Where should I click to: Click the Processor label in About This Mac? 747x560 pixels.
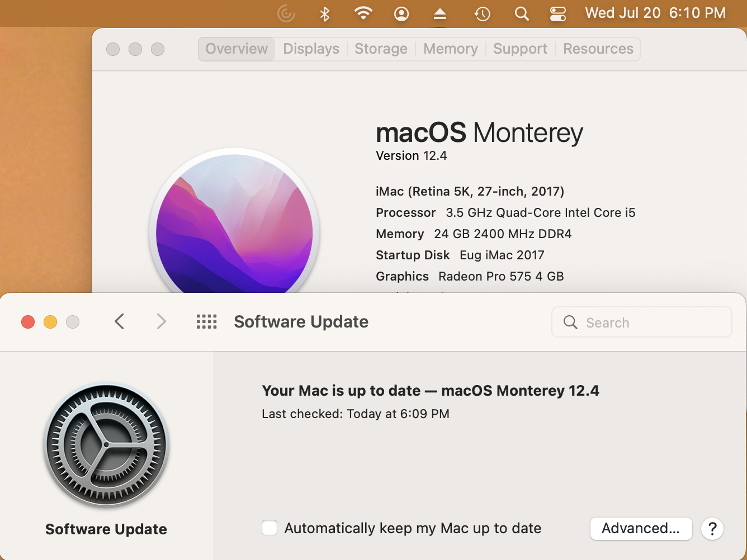[406, 213]
